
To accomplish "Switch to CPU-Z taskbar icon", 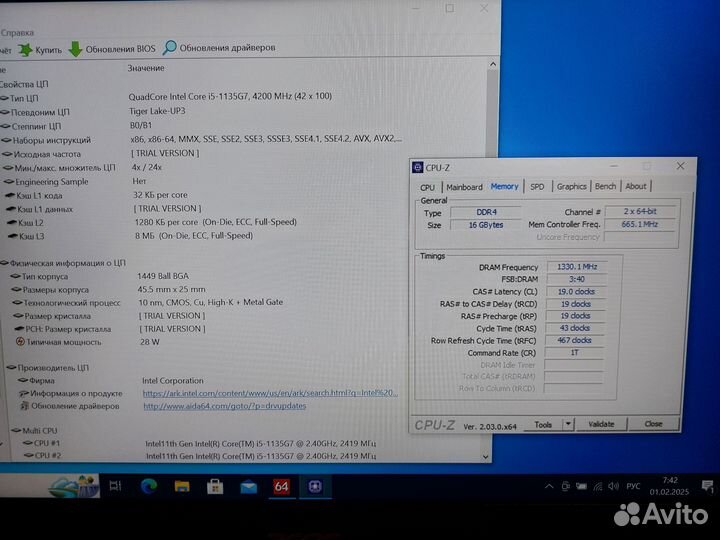I will tap(315, 487).
